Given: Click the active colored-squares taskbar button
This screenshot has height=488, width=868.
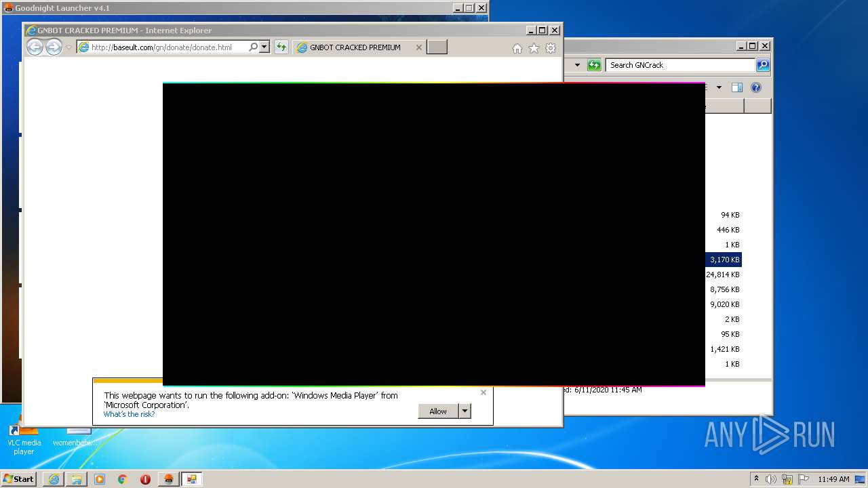Looking at the screenshot, I should click(x=192, y=479).
